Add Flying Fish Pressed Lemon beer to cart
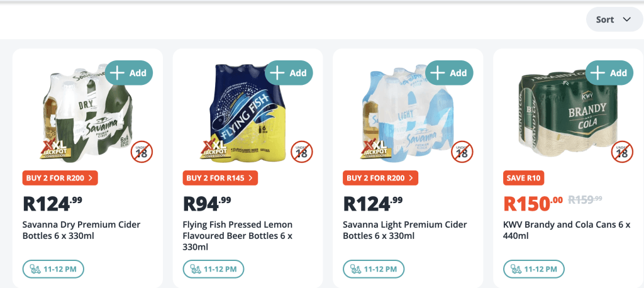The height and width of the screenshot is (288, 644). click(x=289, y=73)
